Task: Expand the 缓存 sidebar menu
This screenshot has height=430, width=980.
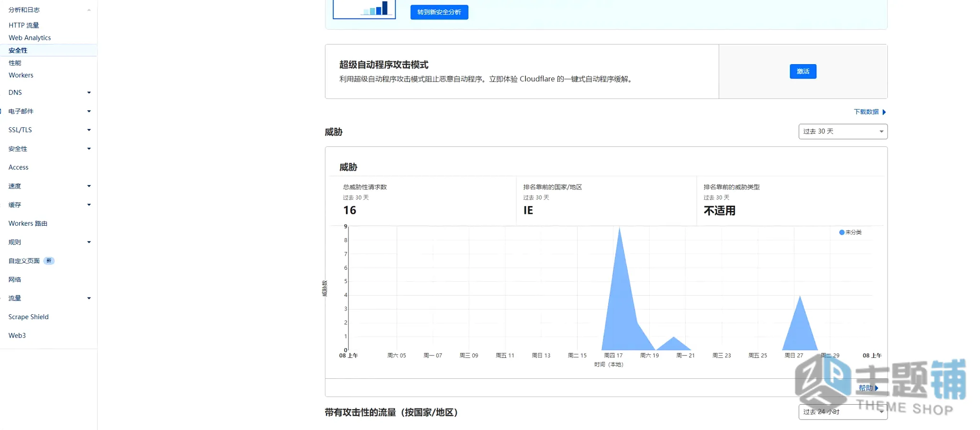Action: [x=89, y=205]
